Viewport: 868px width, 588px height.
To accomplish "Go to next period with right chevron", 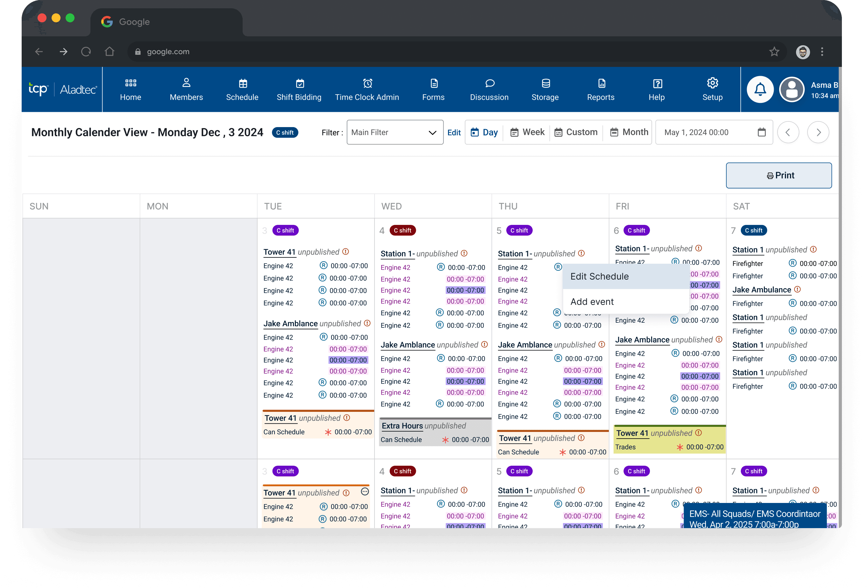I will [818, 132].
